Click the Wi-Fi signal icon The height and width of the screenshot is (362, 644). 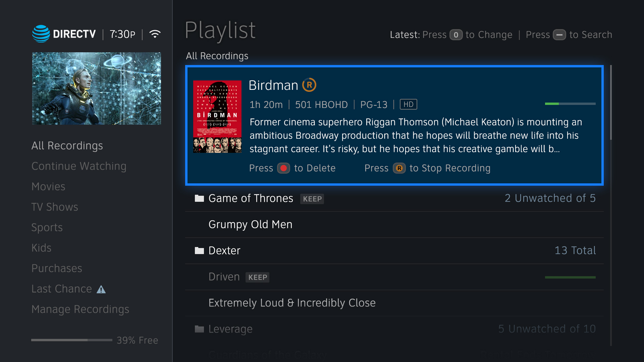155,34
